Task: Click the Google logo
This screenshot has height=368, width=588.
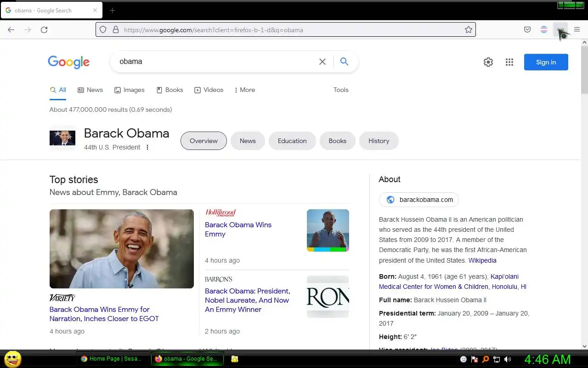Action: point(68,62)
